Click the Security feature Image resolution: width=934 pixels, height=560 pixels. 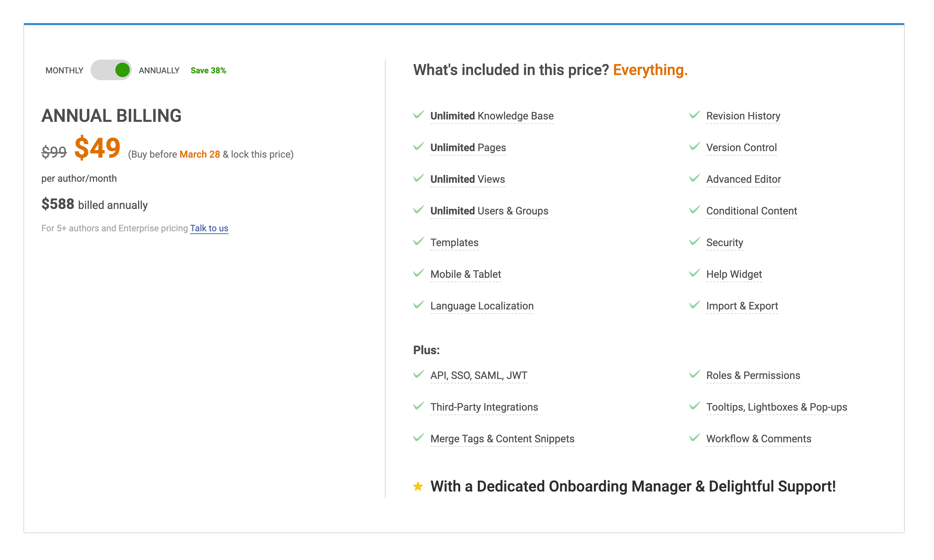click(x=725, y=243)
